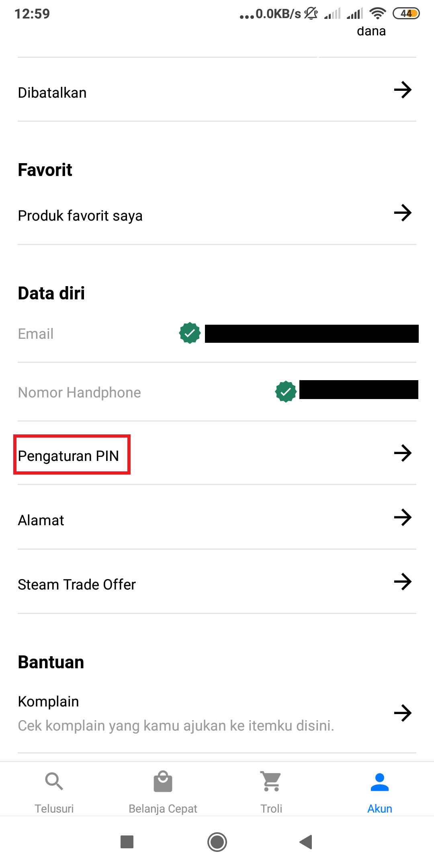Tap the arrow on the Alamat row
The height and width of the screenshot is (868, 434).
pyautogui.click(x=403, y=518)
